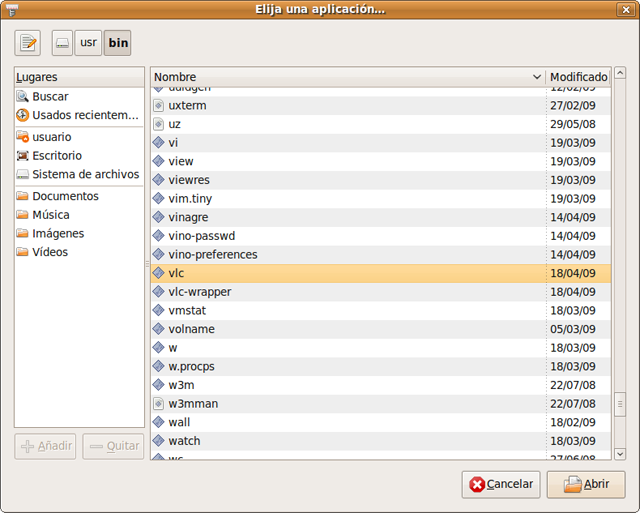The height and width of the screenshot is (513, 640).
Task: Click the file list vertical scrollbar
Action: tap(618, 300)
